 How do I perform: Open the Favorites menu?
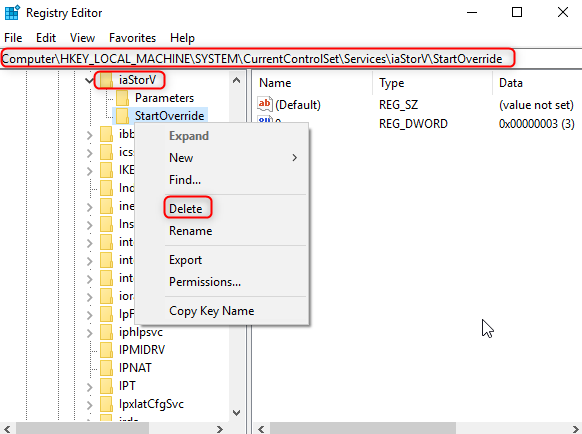133,38
